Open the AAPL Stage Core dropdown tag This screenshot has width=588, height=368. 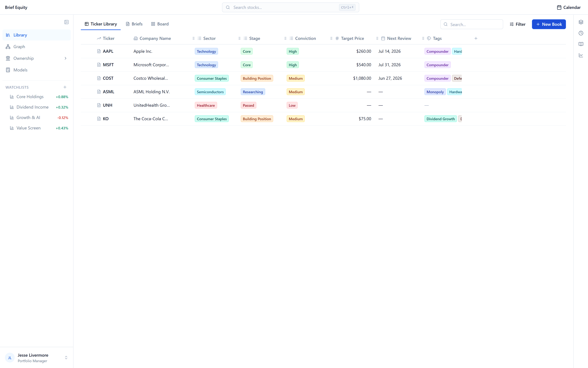pos(246,51)
